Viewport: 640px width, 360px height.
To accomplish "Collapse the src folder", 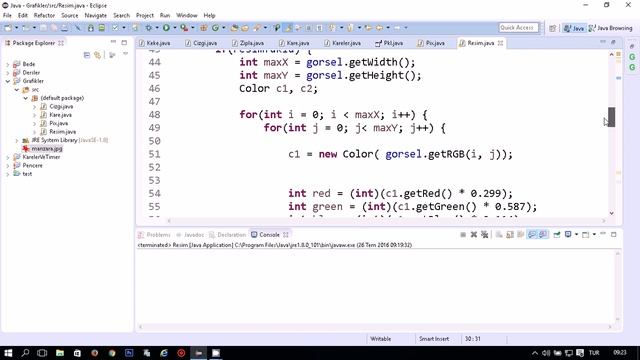I will tap(17, 89).
